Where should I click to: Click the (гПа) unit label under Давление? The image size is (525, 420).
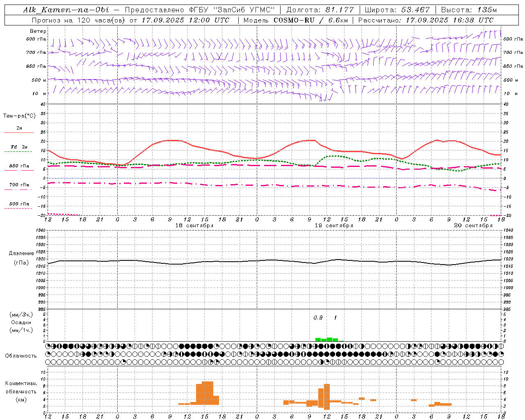(x=21, y=263)
